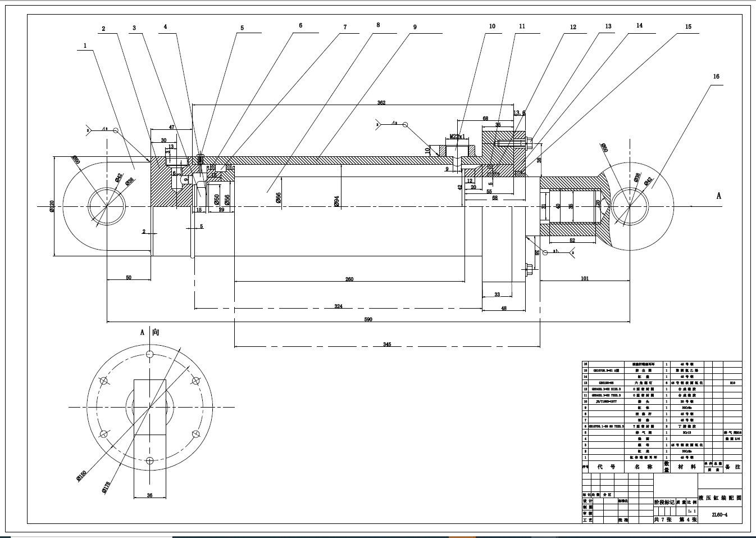Select the M22x1 thread annotation
The height and width of the screenshot is (538, 756).
pyautogui.click(x=458, y=137)
